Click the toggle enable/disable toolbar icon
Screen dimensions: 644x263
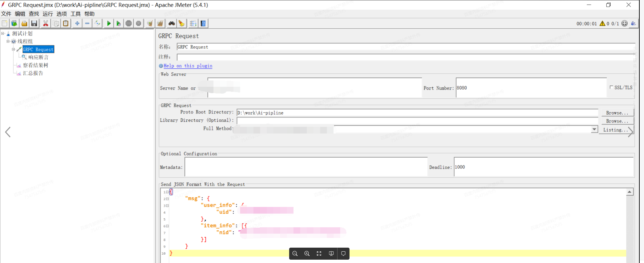coord(97,23)
